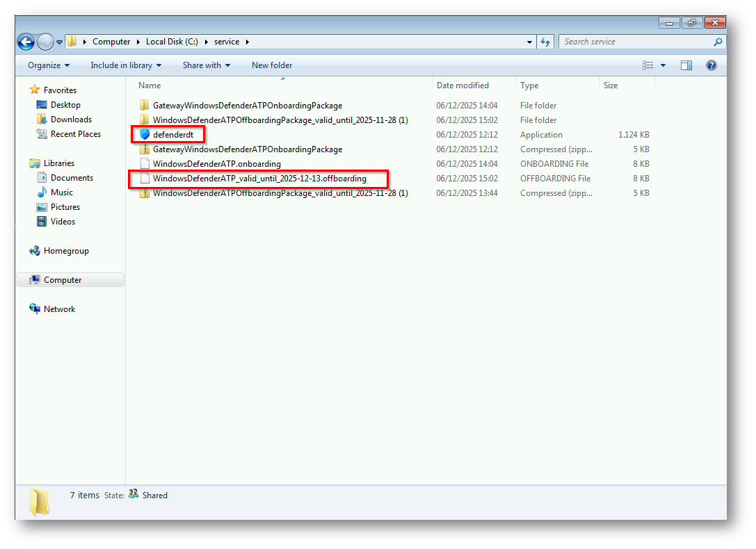Select WindowsDefenderATPOffboardingPackage folder dated 15:02

[280, 120]
